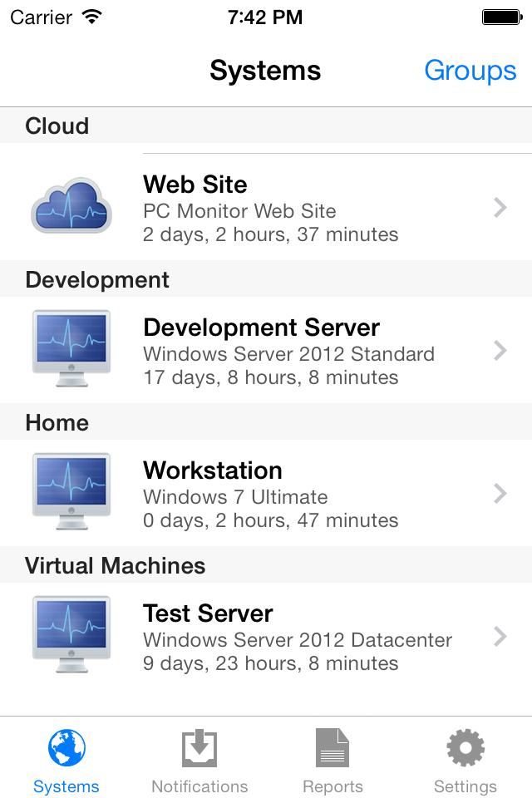
Task: Tap the Reports document icon
Action: coord(332,748)
